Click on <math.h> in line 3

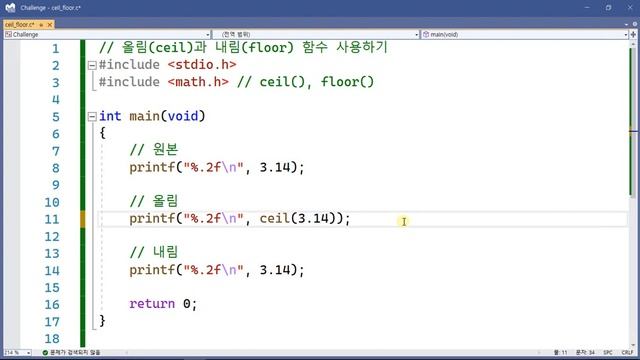198,82
